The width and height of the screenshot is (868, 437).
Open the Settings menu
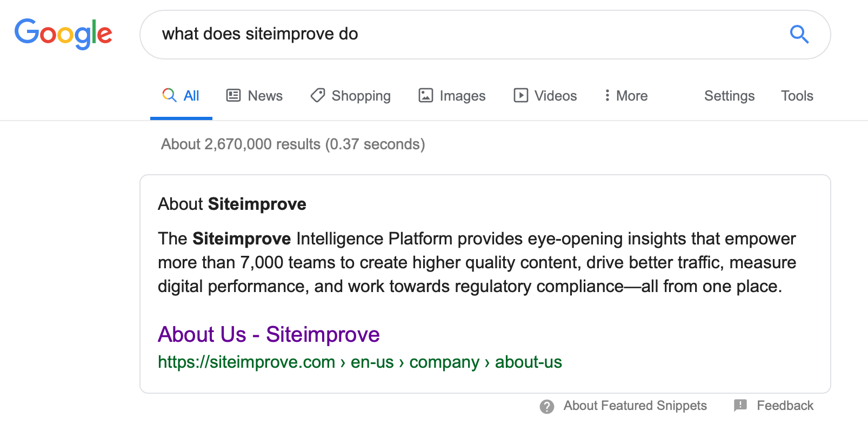pyautogui.click(x=729, y=96)
